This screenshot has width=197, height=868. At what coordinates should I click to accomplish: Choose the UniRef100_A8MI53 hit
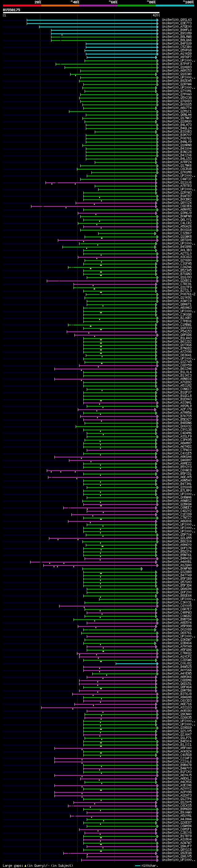pyautogui.click(x=177, y=71)
